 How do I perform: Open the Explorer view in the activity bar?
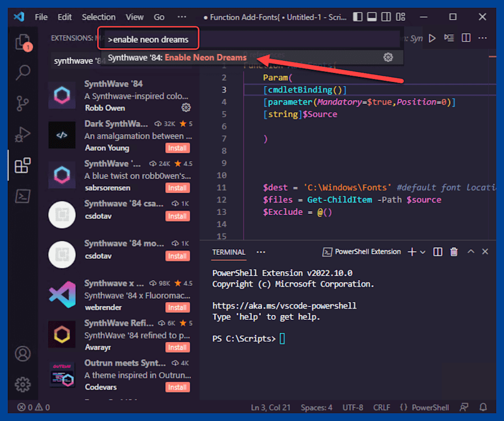23,42
